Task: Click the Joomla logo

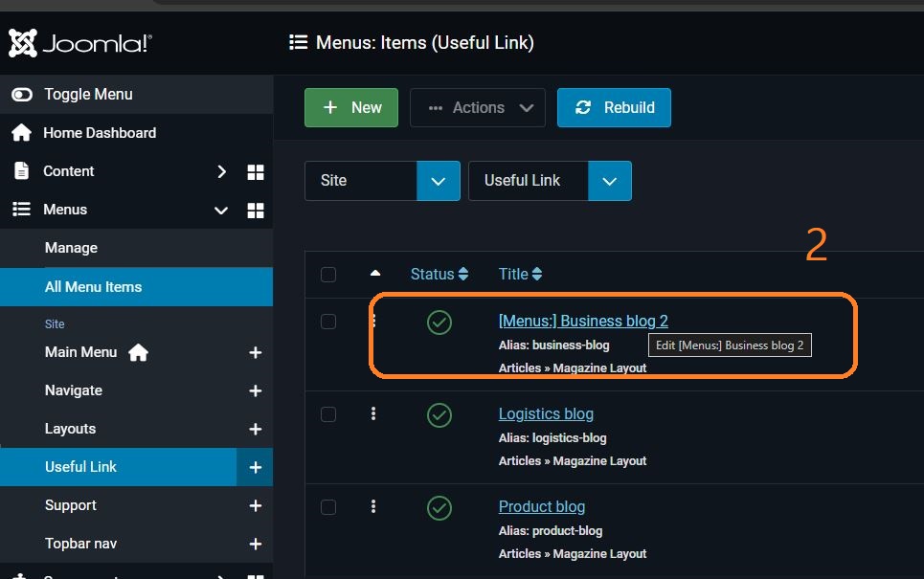Action: [x=80, y=43]
